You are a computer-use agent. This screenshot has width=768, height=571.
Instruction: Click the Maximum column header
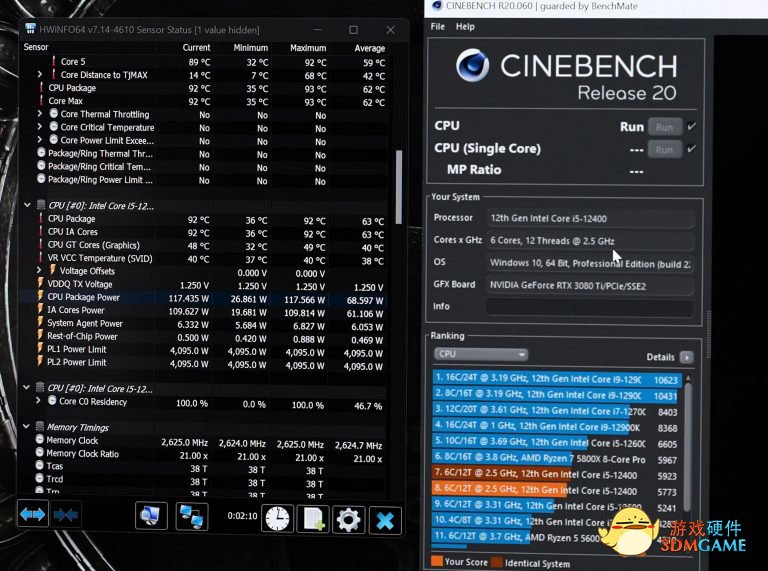(308, 48)
